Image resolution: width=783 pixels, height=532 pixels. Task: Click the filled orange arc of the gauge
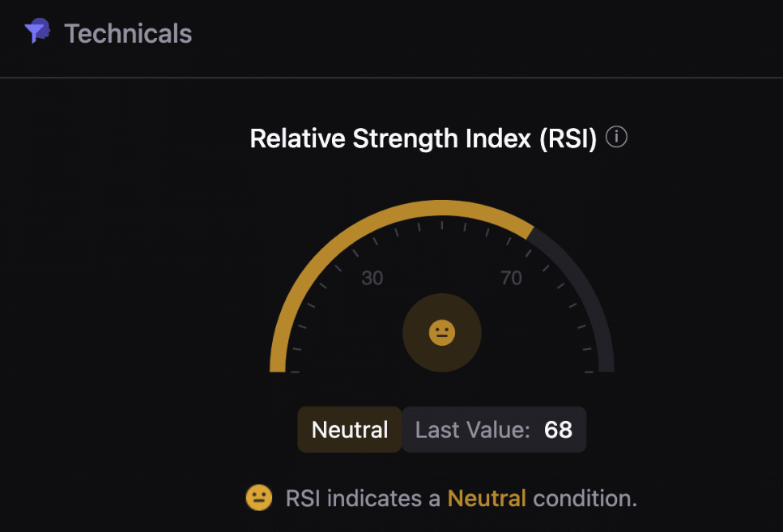pos(350,235)
